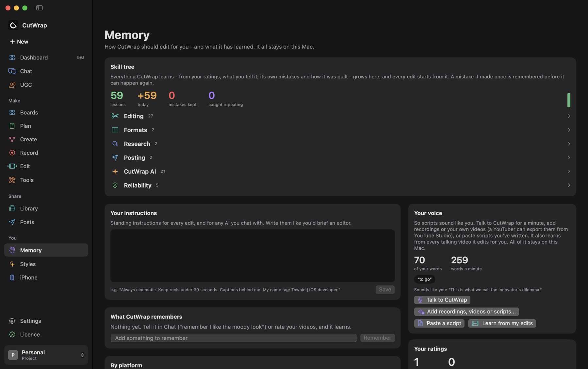
Task: Click Talk to CutWrap button
Action: coord(442,300)
